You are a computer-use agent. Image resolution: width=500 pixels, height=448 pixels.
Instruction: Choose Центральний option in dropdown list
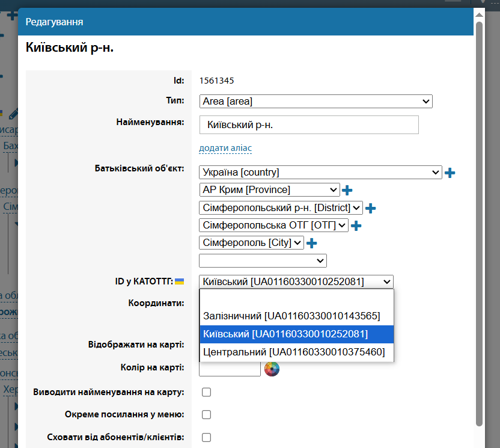coord(294,352)
